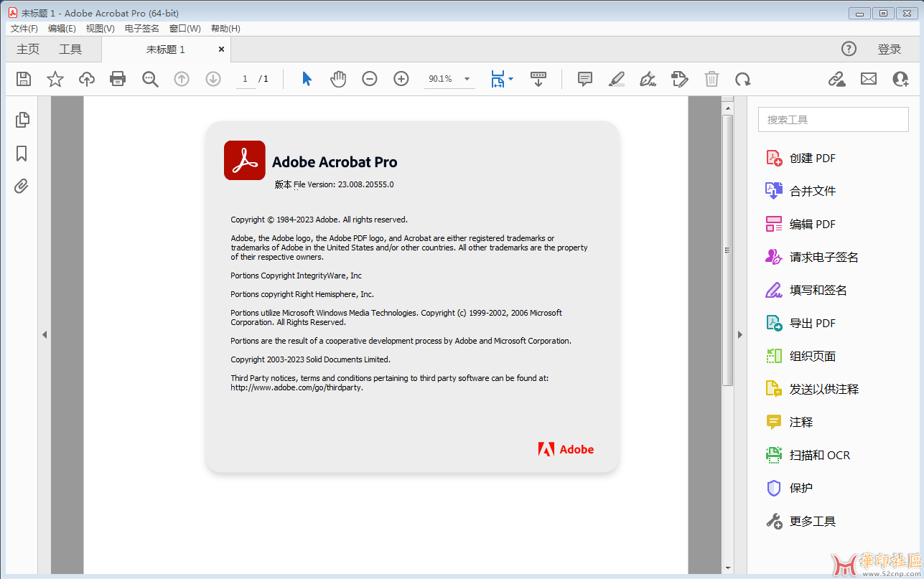Select the highlight text tool
Screen dimensions: 924x579
(617, 79)
